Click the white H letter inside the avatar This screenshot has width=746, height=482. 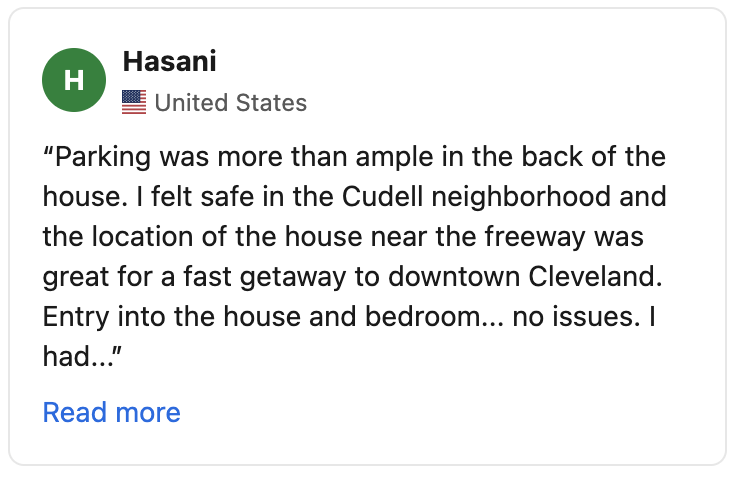74,80
